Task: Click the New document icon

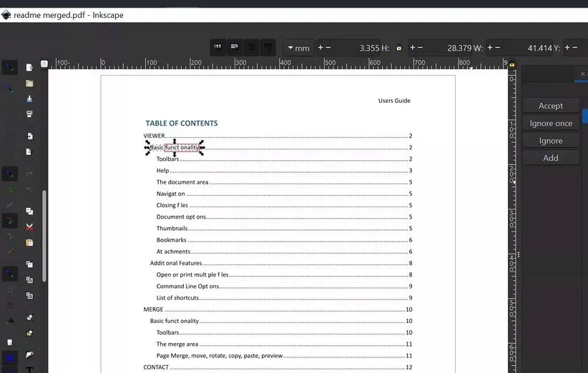Action: click(x=29, y=67)
